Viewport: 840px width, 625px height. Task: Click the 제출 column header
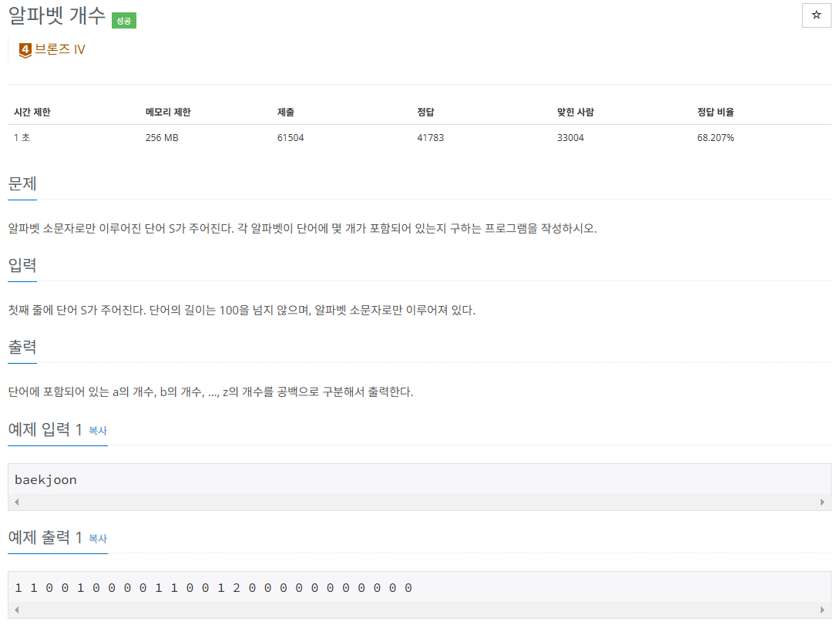286,112
